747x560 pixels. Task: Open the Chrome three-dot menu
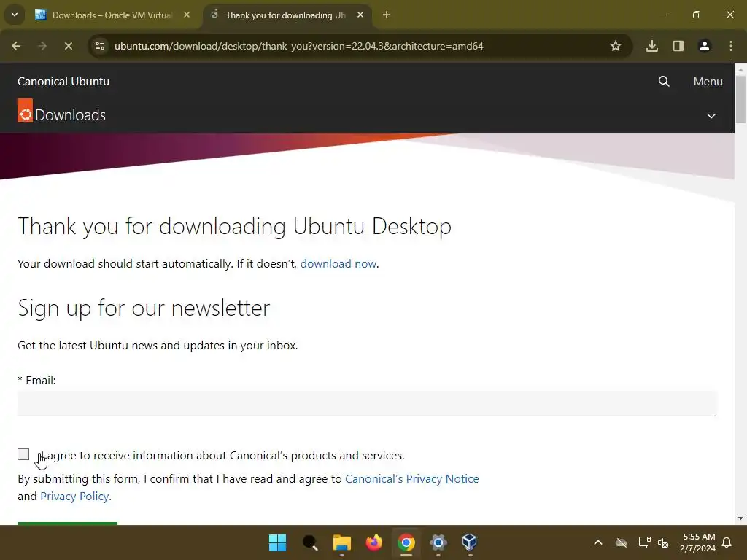coord(731,46)
